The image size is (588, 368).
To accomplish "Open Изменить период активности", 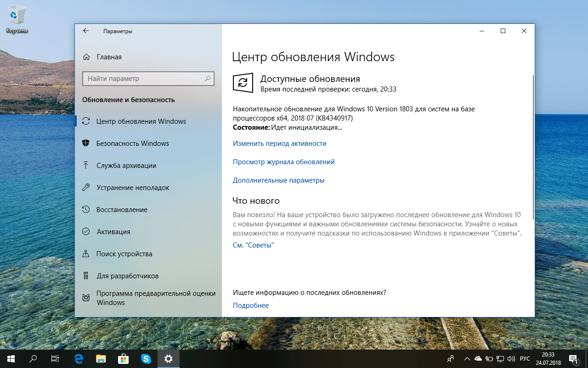I will 279,143.
